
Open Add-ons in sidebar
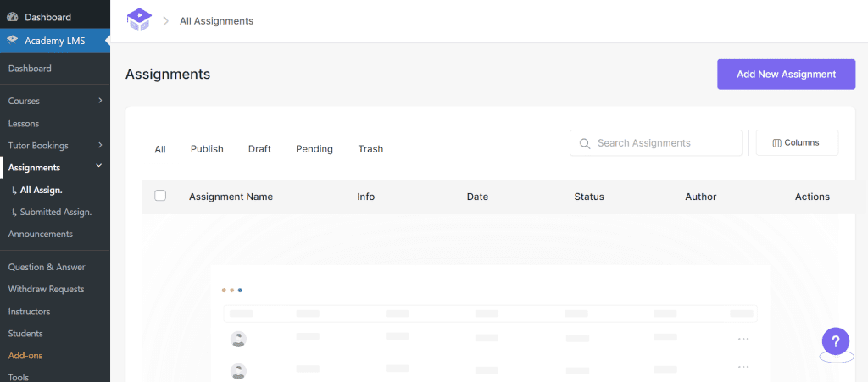tap(25, 356)
